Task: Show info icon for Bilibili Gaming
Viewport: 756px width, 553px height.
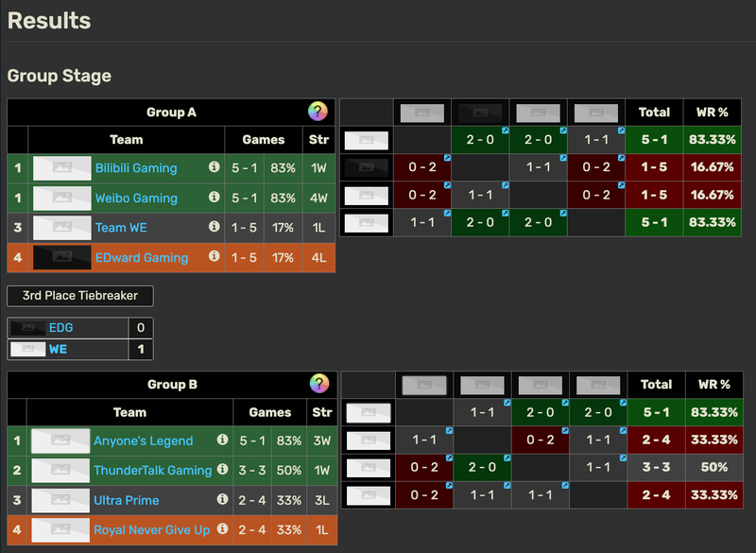Action: coord(215,166)
